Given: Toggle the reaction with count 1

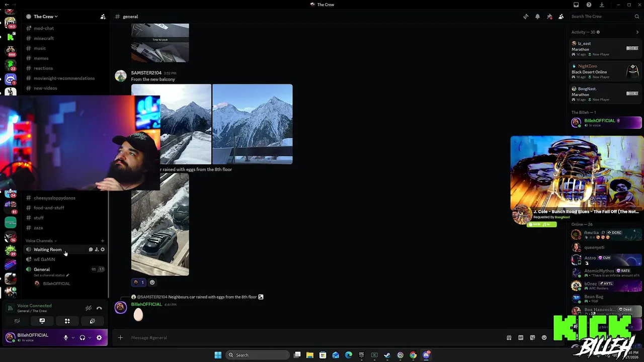Looking at the screenshot, I should point(138,283).
